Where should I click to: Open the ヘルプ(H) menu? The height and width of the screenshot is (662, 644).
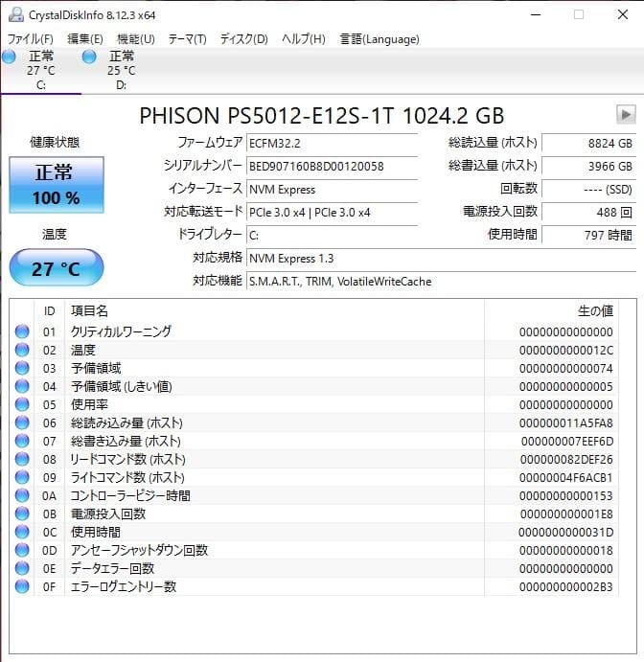point(303,39)
